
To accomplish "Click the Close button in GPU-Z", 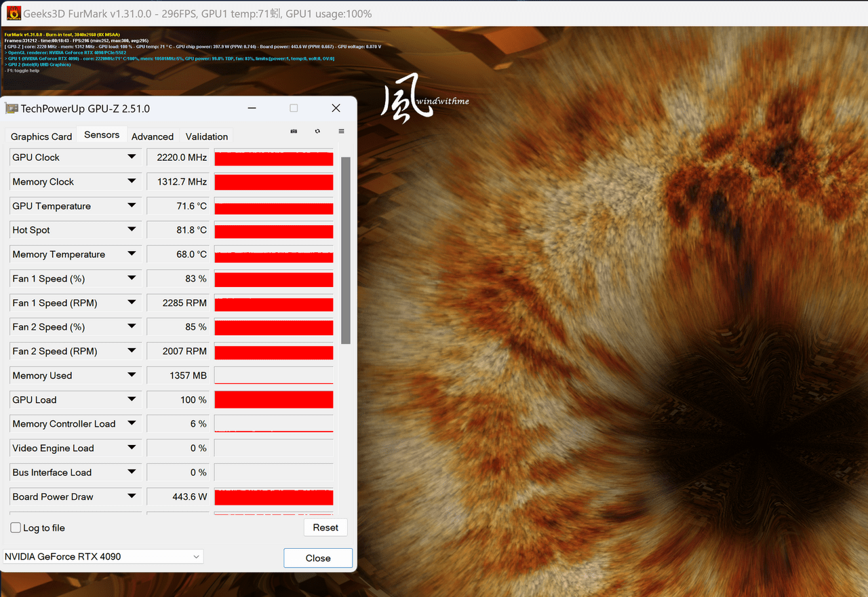I will [x=318, y=558].
